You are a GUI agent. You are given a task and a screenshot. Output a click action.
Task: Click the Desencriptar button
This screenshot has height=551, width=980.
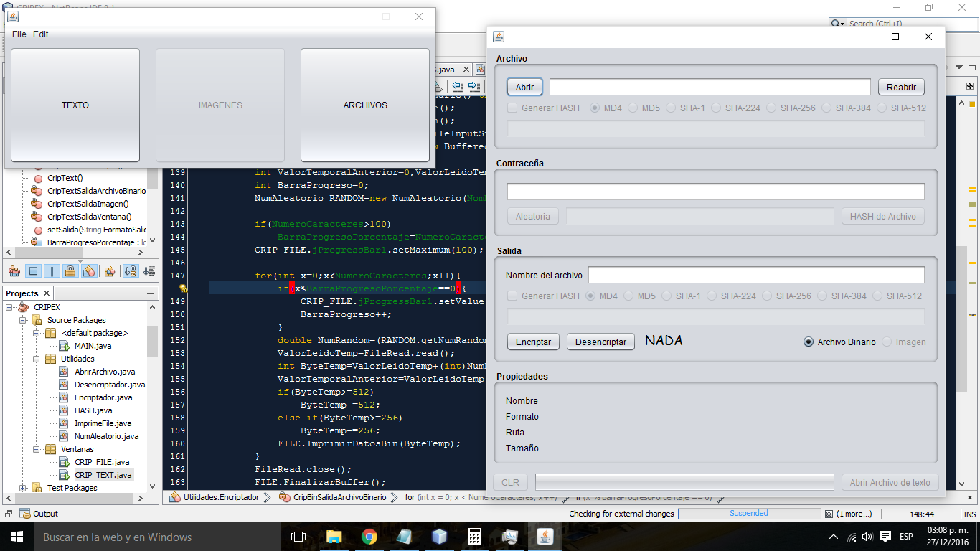(x=600, y=342)
